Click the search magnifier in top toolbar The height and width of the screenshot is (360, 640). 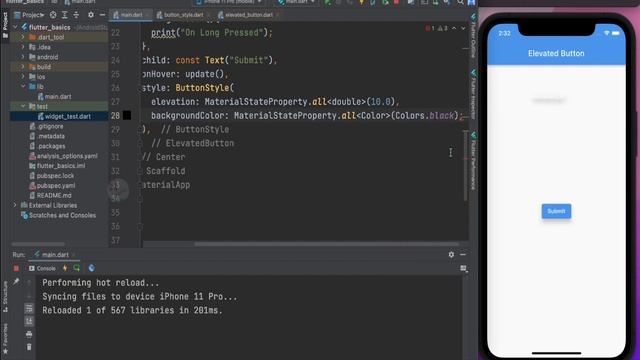[460, 2]
